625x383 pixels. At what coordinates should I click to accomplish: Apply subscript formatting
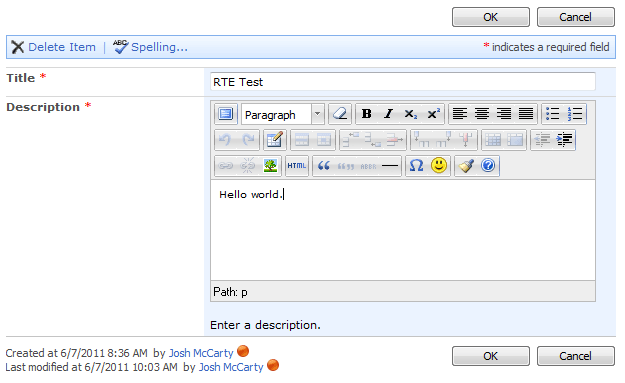(x=411, y=114)
